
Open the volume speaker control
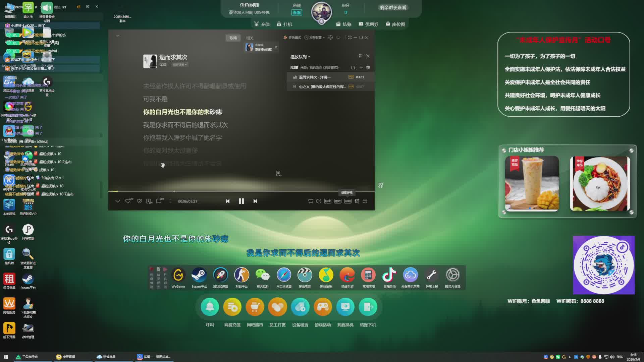[x=318, y=201]
